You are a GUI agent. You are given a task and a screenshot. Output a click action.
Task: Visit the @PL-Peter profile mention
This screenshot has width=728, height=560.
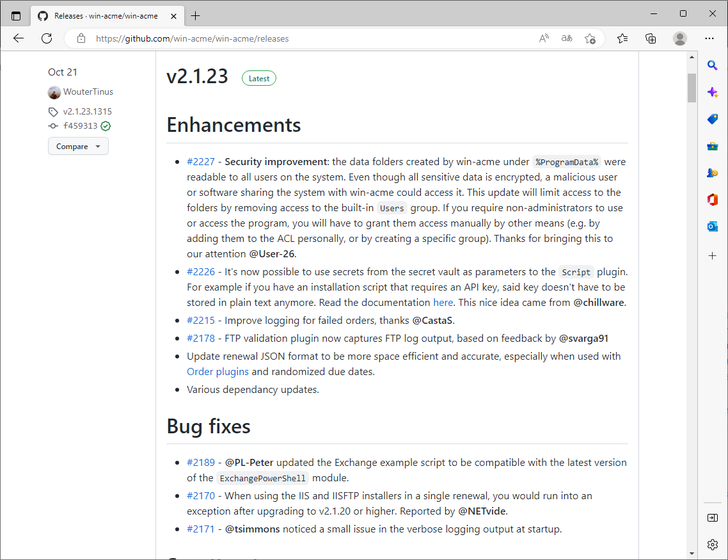249,463
